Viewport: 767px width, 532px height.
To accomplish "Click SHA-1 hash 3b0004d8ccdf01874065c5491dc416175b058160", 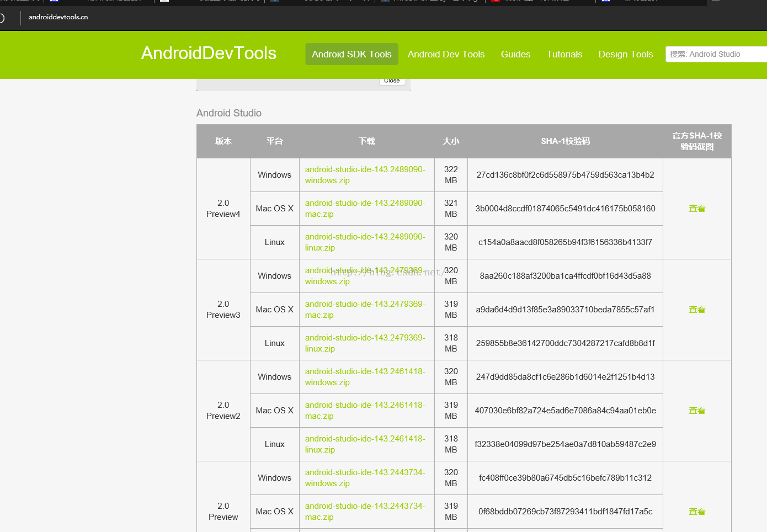I will click(x=565, y=209).
